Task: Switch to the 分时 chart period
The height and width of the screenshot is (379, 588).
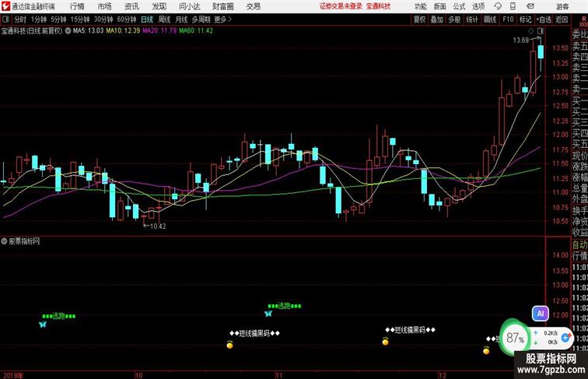Action: coord(20,19)
